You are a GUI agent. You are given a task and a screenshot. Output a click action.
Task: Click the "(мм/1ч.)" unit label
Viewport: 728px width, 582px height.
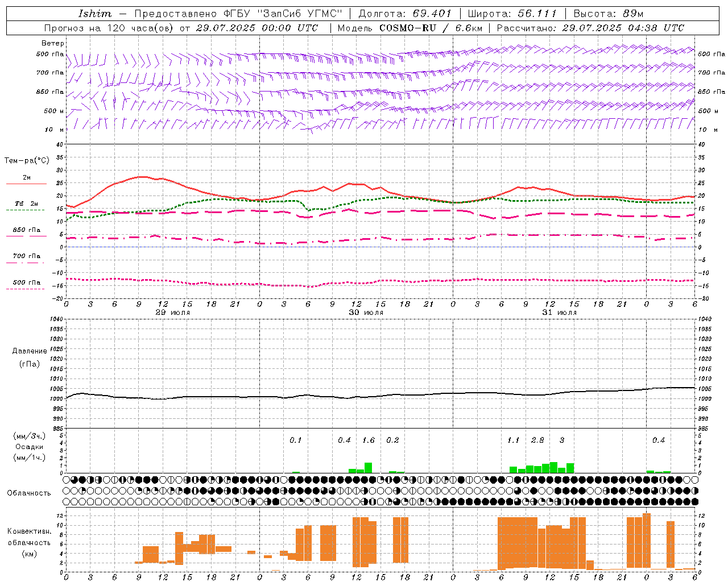(x=30, y=458)
